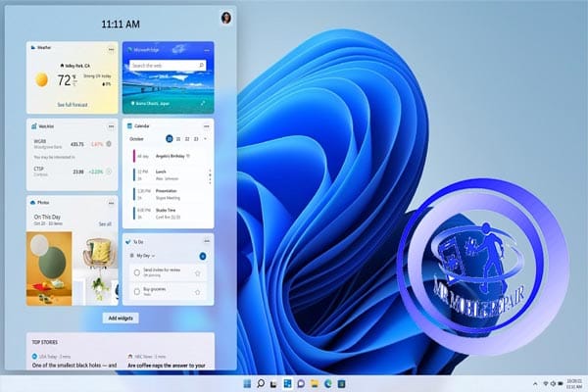Click the CTSP stock row
The image size is (588, 392).
point(72,171)
